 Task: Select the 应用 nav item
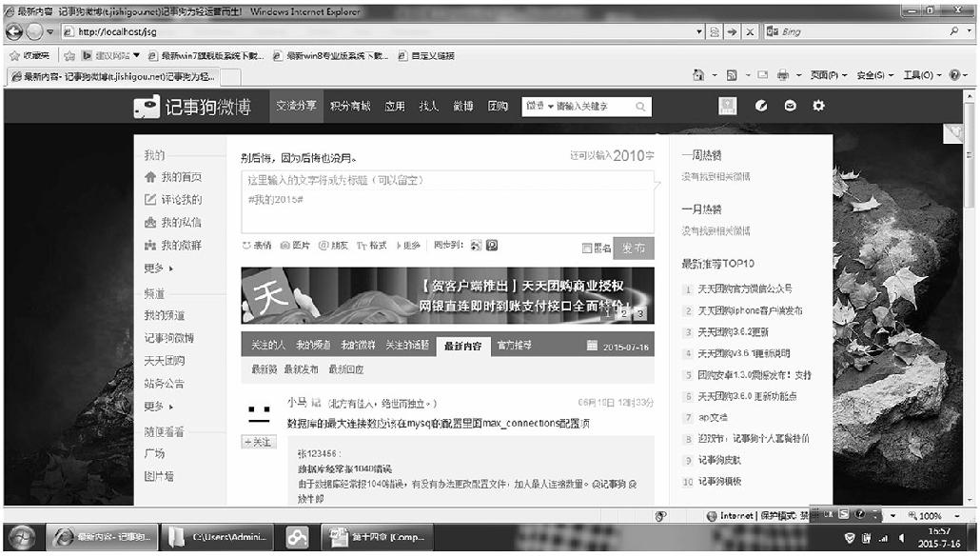point(394,107)
